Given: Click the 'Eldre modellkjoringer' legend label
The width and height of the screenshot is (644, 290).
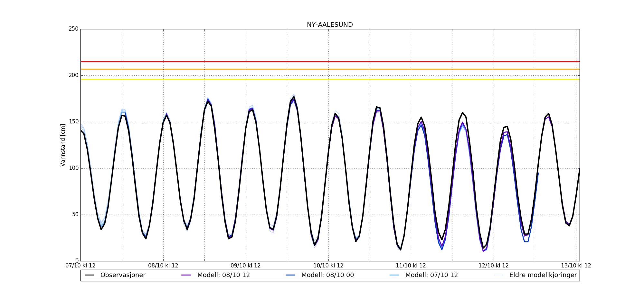Looking at the screenshot, I should click(x=543, y=275).
